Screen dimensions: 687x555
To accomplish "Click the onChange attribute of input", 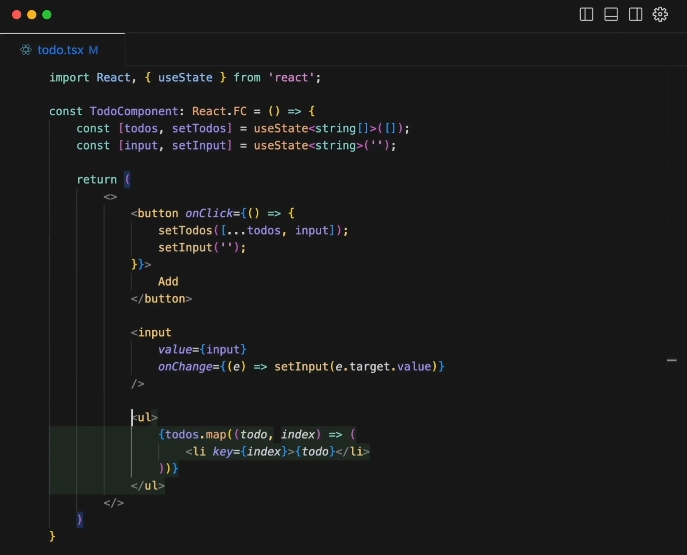I will pos(185,366).
